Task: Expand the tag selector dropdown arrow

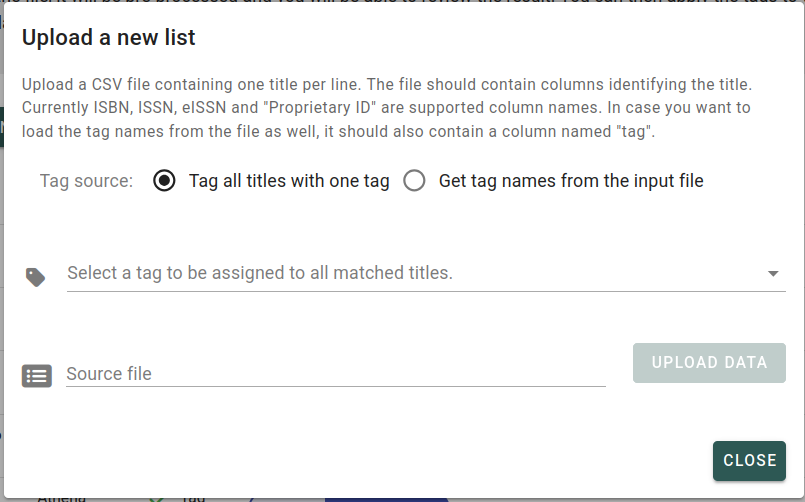Action: tap(773, 273)
